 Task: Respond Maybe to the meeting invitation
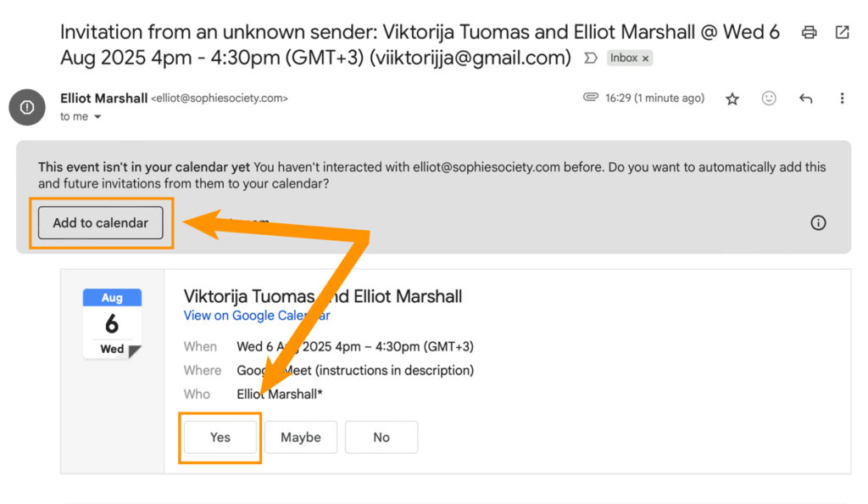[301, 437]
